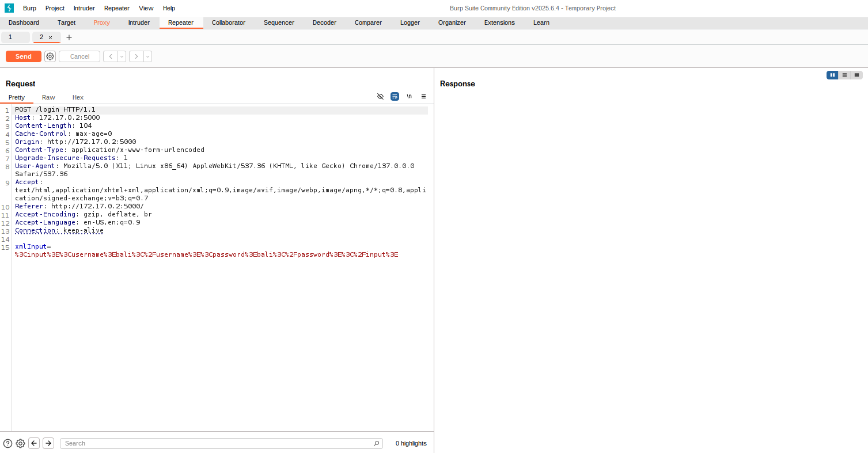Open search settings gear at bottom
The width and height of the screenshot is (868, 453).
(x=20, y=443)
